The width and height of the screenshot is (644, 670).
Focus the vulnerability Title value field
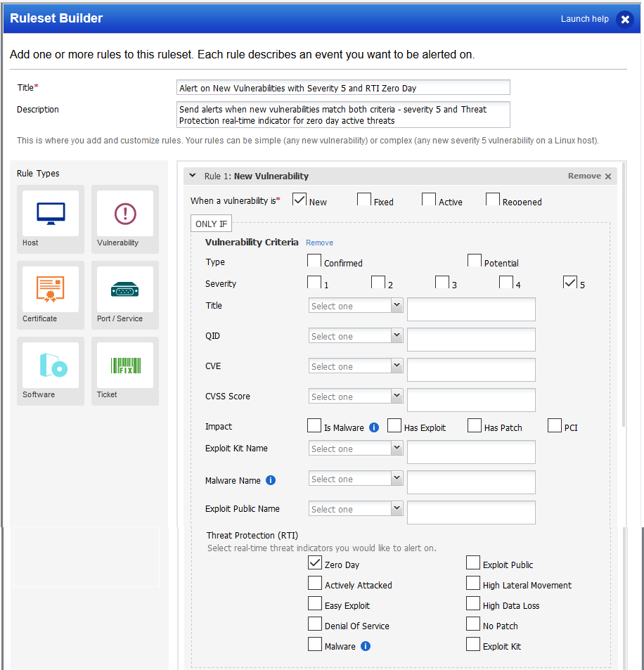point(471,309)
